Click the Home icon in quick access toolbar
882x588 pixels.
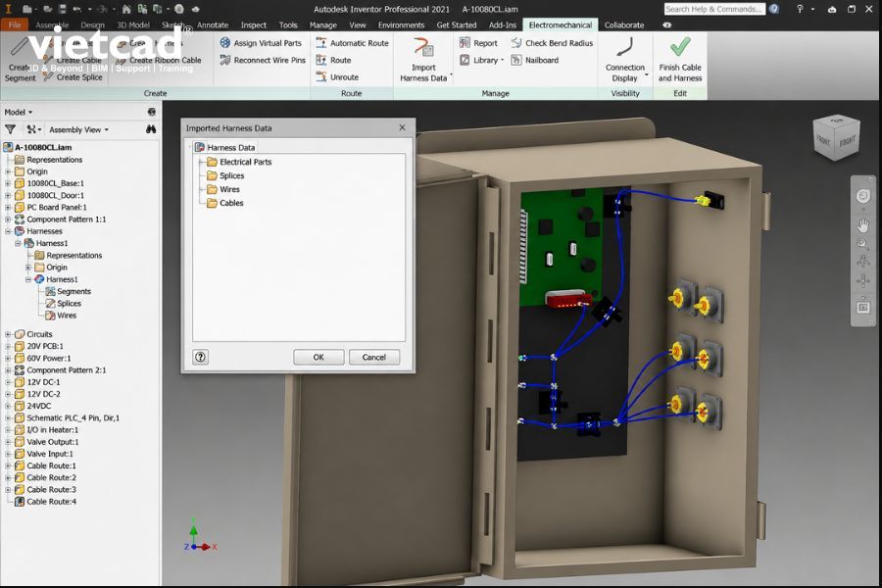(x=126, y=9)
